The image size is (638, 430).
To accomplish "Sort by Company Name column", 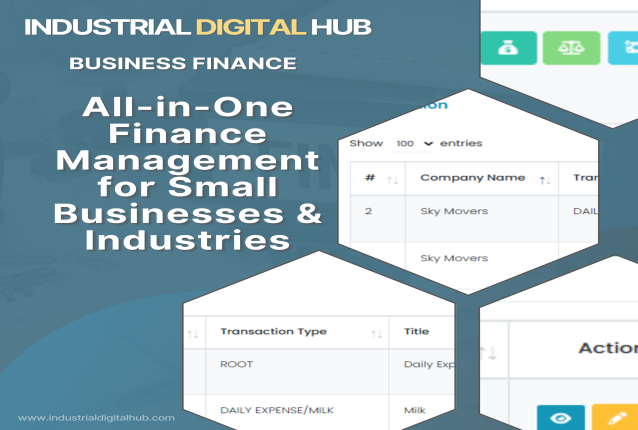I will pyautogui.click(x=545, y=180).
